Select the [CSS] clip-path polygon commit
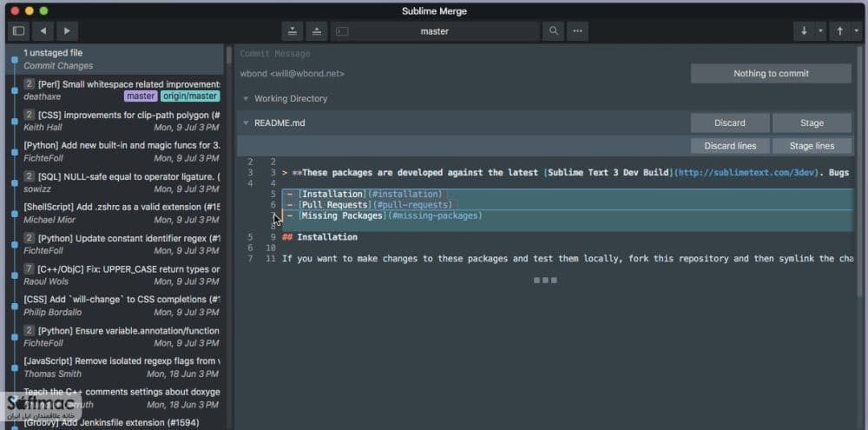The image size is (868, 430). point(115,121)
